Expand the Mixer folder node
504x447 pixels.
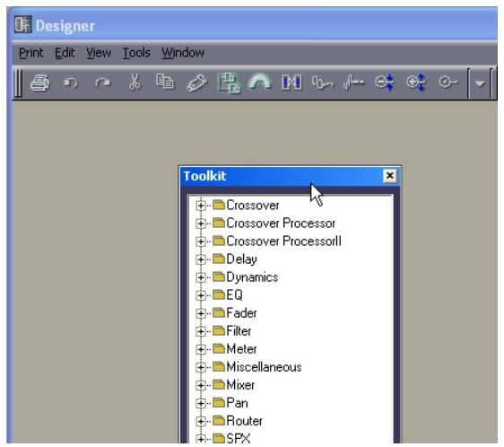tap(201, 385)
